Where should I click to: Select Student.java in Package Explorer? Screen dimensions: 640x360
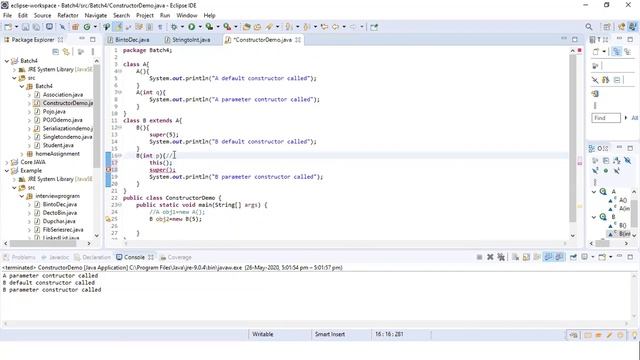(x=58, y=145)
